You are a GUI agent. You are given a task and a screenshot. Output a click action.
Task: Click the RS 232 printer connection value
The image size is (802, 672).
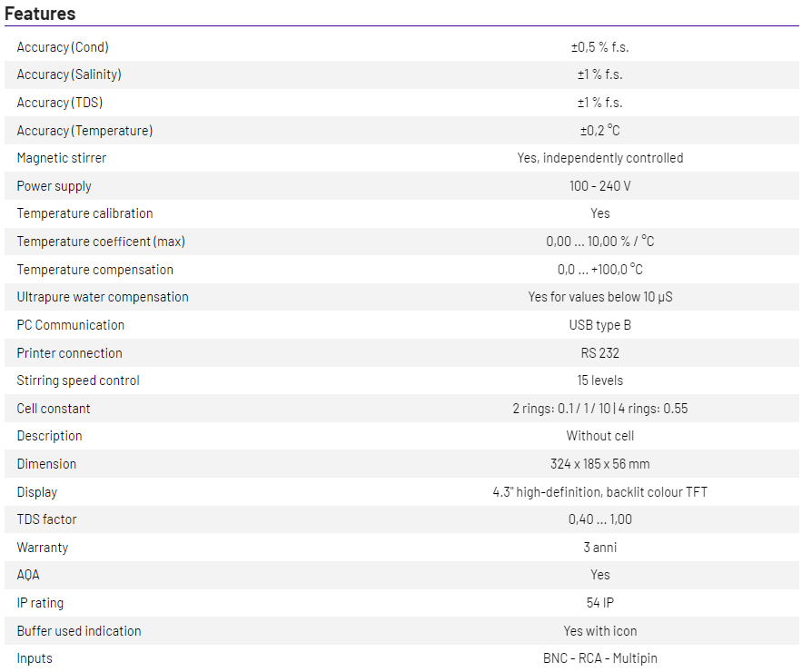tap(599, 353)
